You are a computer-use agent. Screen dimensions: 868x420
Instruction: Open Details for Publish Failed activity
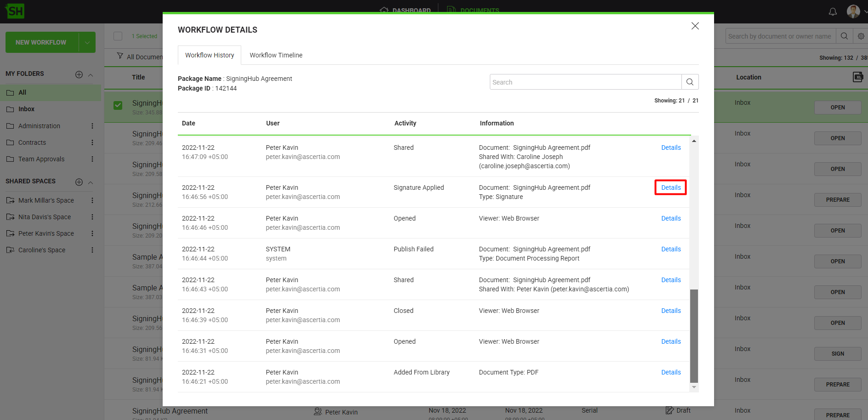pyautogui.click(x=670, y=249)
